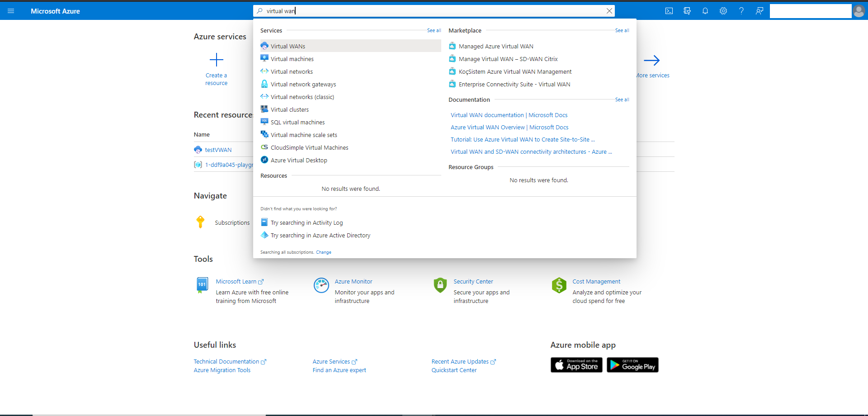Image resolution: width=868 pixels, height=416 pixels.
Task: Click Get it on Google Play badge
Action: [632, 365]
